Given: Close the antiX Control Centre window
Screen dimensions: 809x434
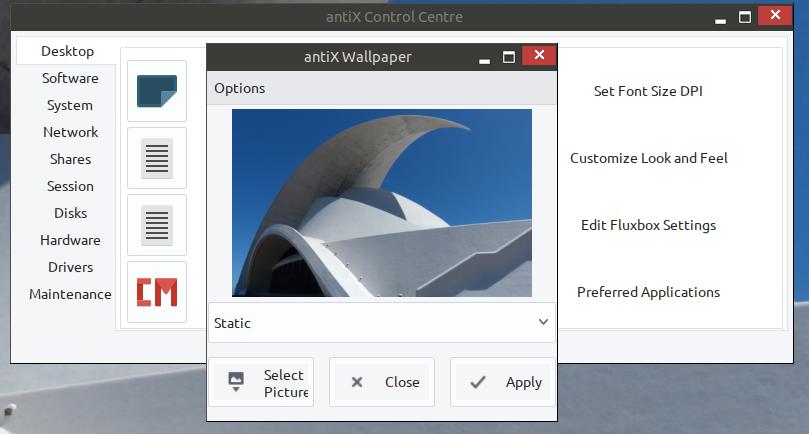Looking at the screenshot, I should [775, 15].
